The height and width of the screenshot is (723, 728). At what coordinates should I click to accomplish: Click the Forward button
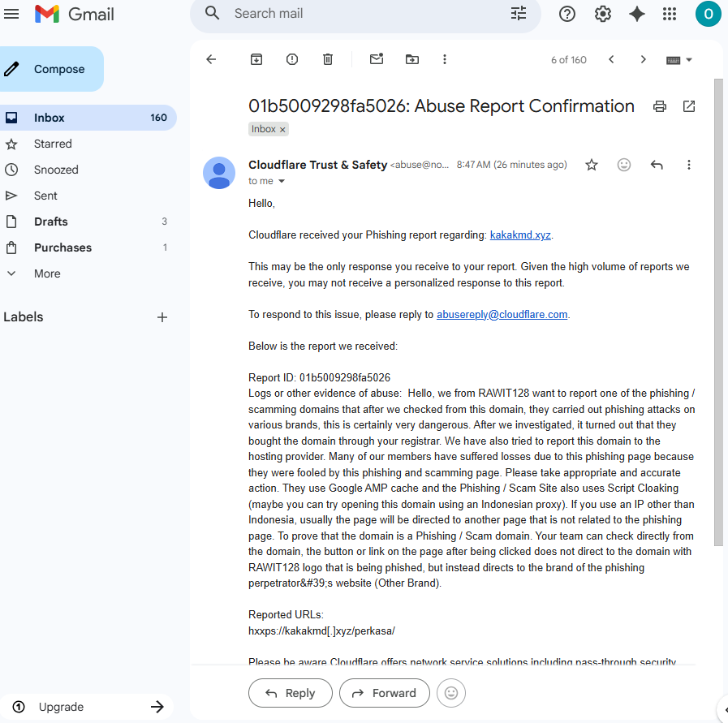tap(385, 693)
